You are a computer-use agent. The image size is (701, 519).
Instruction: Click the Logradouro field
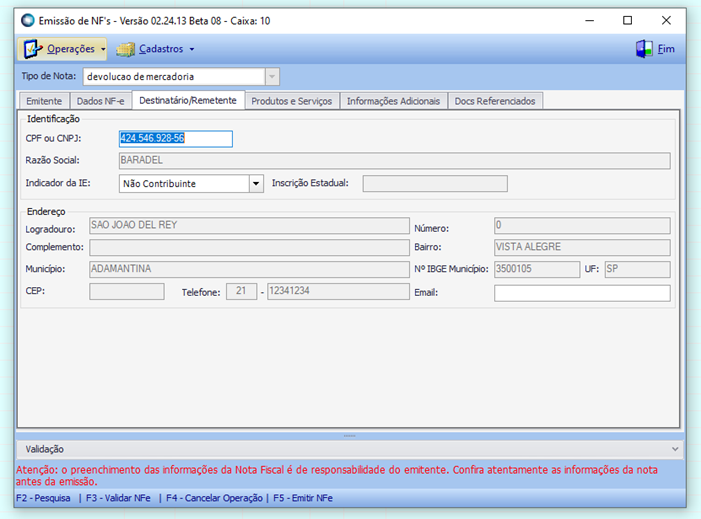(x=249, y=225)
